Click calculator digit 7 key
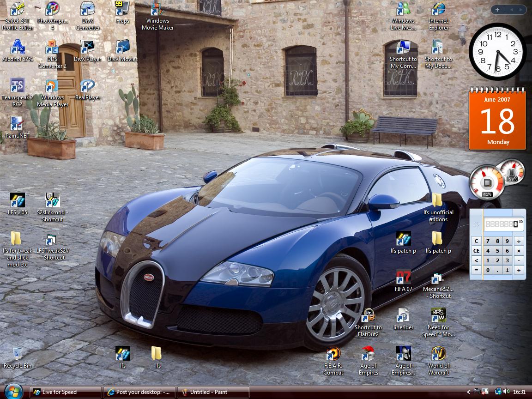This screenshot has height=399, width=532. tap(488, 241)
